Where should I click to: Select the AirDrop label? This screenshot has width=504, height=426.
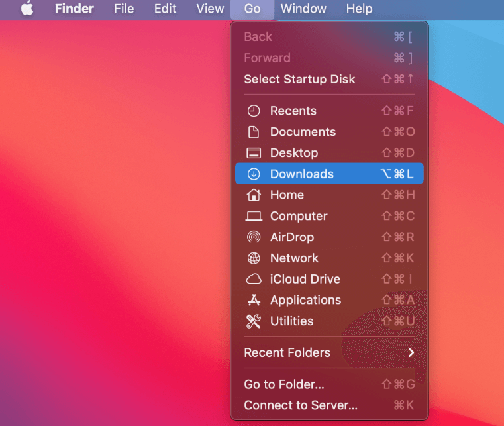pyautogui.click(x=292, y=237)
